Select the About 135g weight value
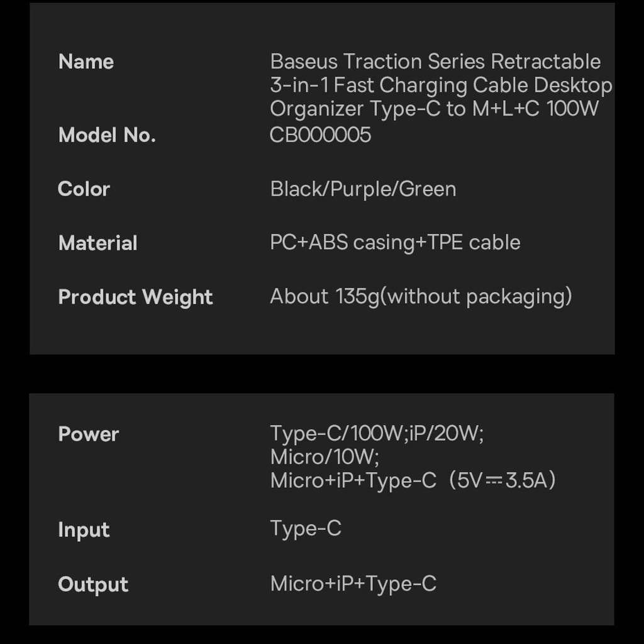644x644 pixels. point(421,296)
